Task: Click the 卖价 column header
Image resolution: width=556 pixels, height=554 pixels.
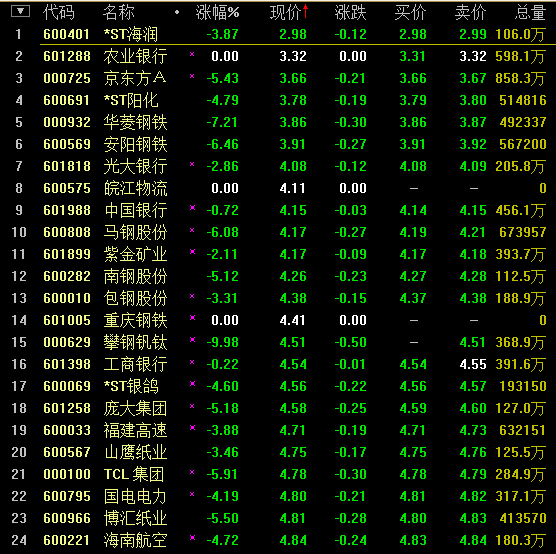Action: click(470, 12)
